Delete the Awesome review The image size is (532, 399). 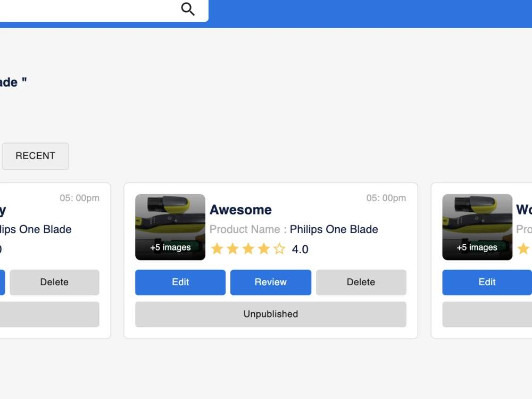[361, 282]
